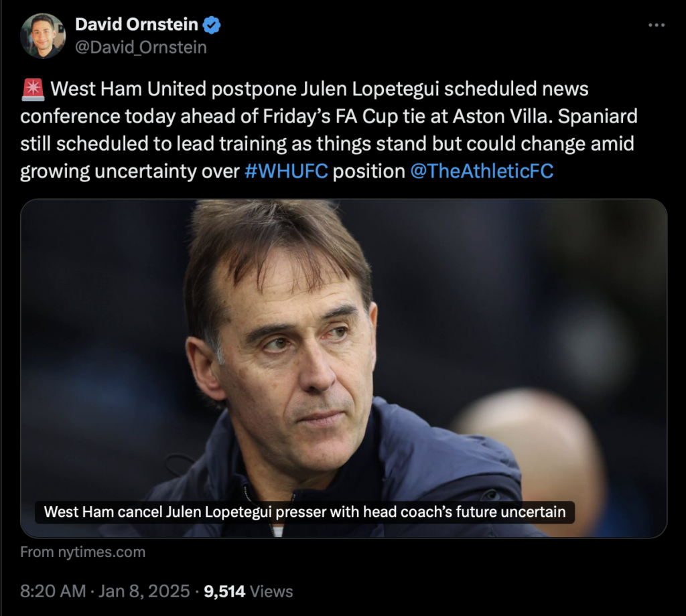Follow the 'From nytimes.com' source link

tap(82, 552)
